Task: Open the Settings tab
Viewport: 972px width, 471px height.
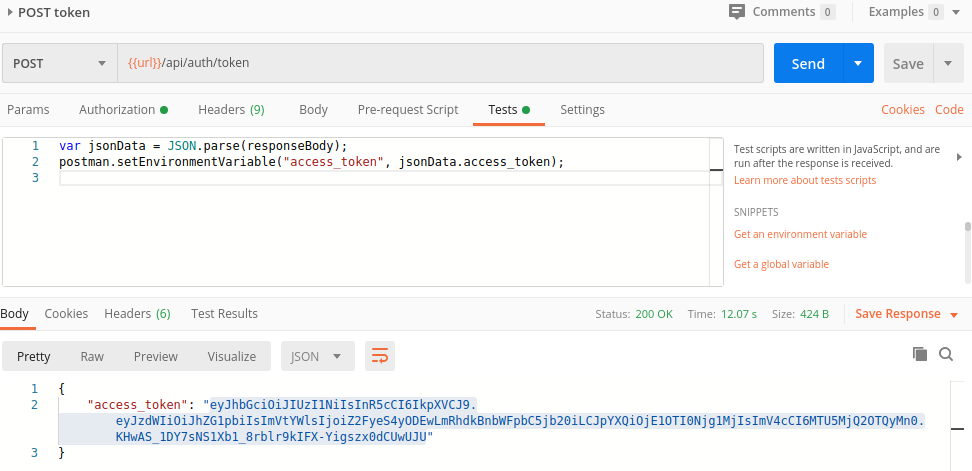Action: (x=582, y=110)
